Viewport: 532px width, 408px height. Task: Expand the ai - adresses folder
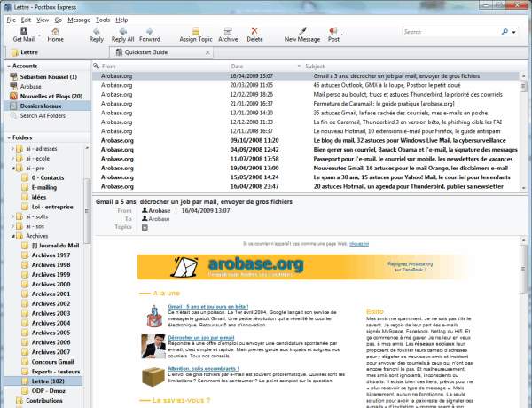pyautogui.click(x=13, y=148)
